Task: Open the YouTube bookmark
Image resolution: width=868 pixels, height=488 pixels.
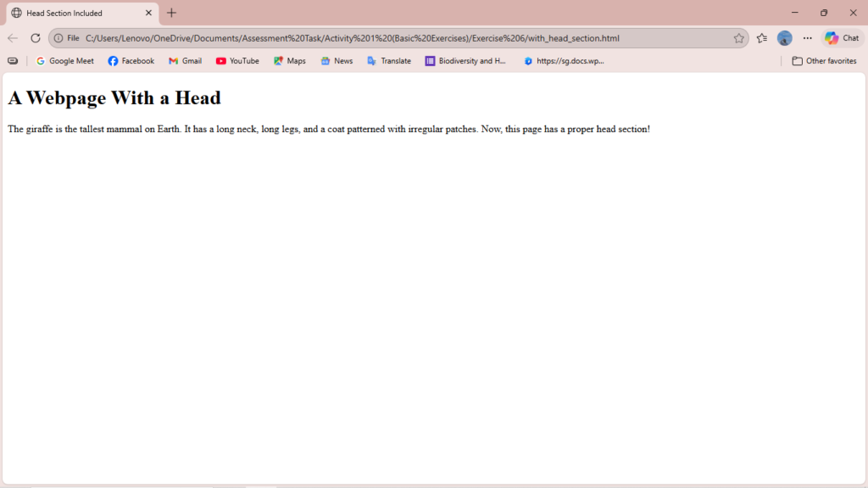Action: [237, 61]
